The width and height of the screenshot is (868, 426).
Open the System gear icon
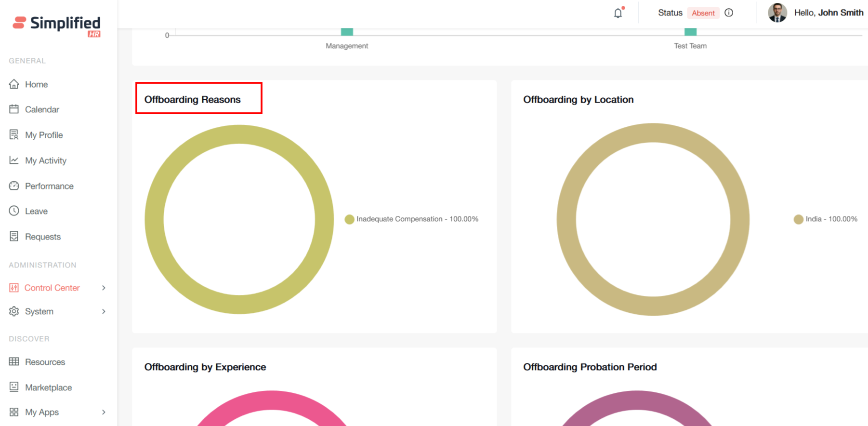pyautogui.click(x=14, y=311)
